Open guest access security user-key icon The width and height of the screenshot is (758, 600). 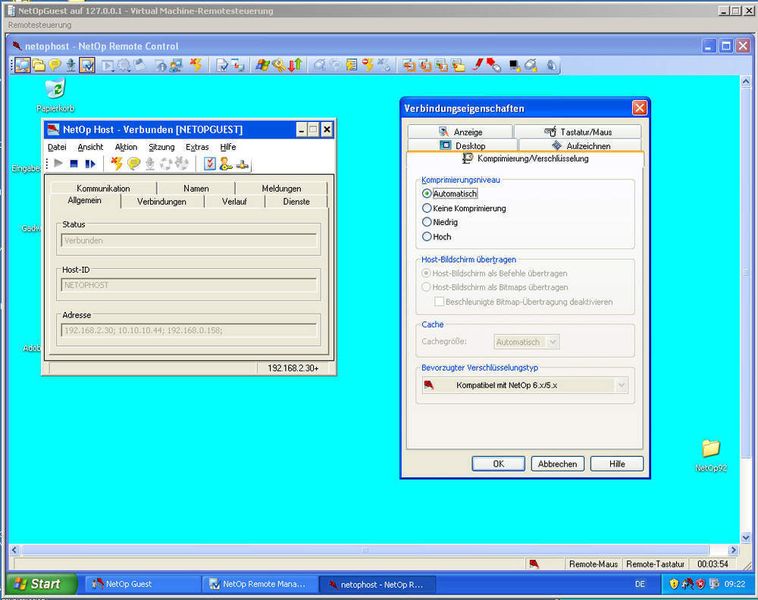tap(225, 164)
